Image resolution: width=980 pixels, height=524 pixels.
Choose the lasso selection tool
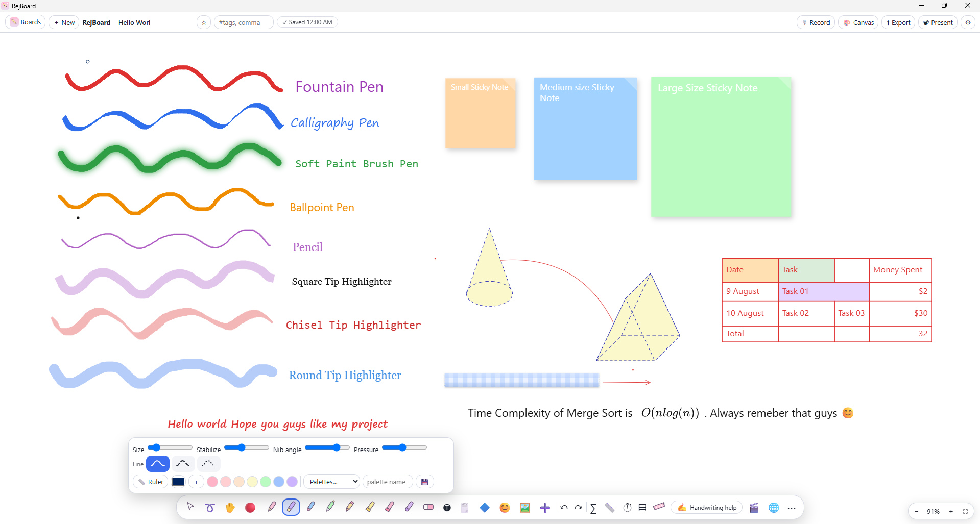tap(210, 507)
